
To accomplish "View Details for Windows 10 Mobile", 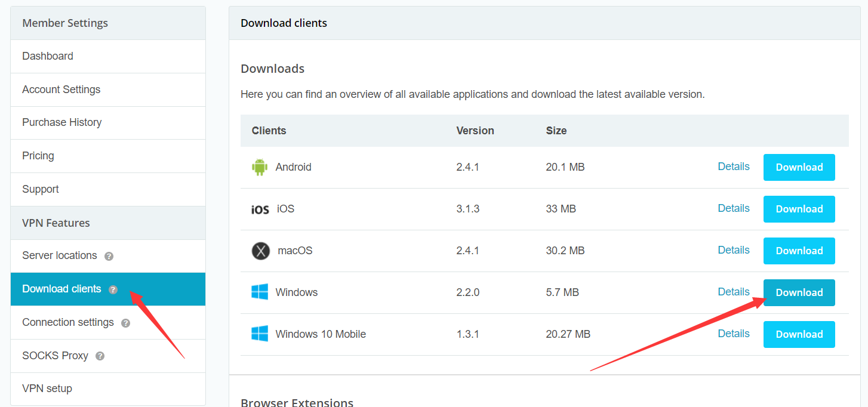I will [734, 334].
